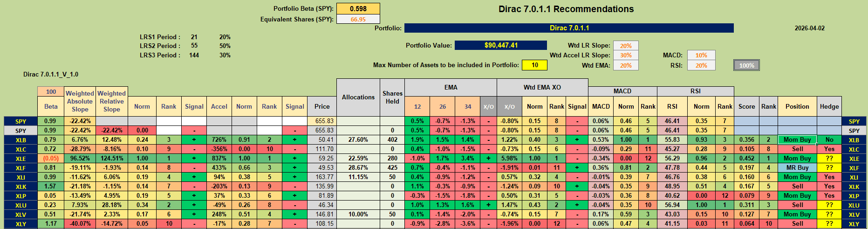
Task: Select the Price column header
Action: pyautogui.click(x=322, y=106)
